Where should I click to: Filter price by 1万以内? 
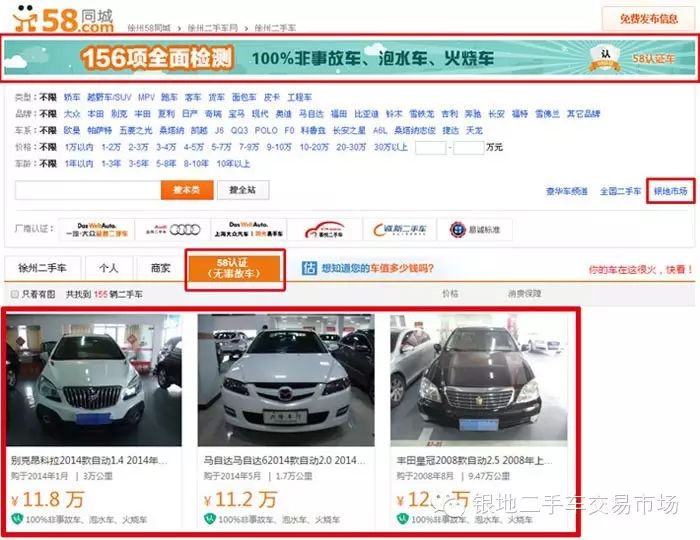click(79, 147)
